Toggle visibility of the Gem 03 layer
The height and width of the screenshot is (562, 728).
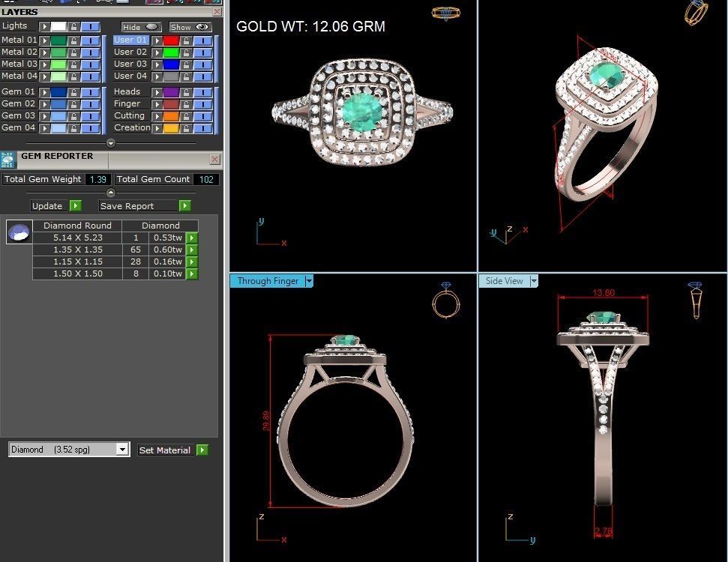pyautogui.click(x=91, y=116)
